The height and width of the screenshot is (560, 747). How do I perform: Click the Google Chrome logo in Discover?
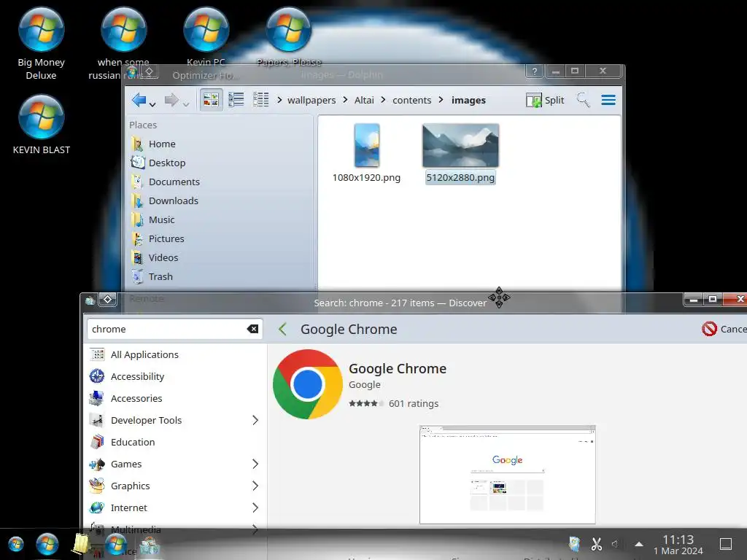(x=308, y=384)
